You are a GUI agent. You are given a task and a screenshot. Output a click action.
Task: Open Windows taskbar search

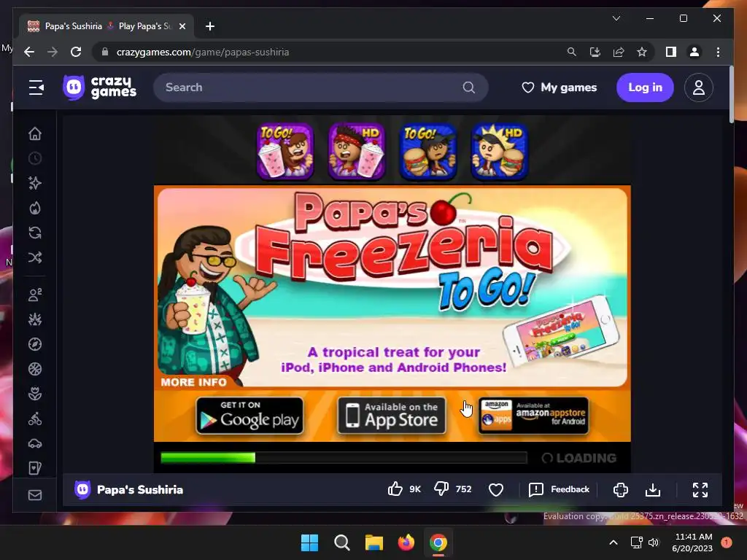pyautogui.click(x=341, y=542)
